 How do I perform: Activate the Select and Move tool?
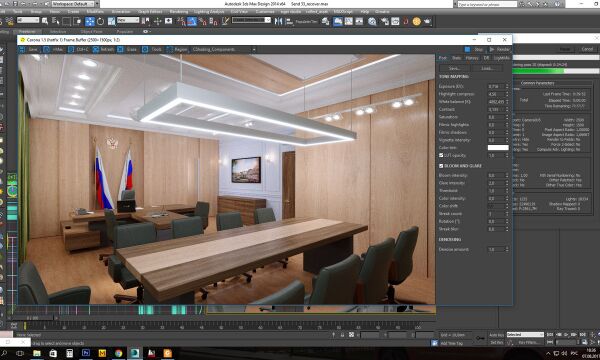(x=90, y=21)
